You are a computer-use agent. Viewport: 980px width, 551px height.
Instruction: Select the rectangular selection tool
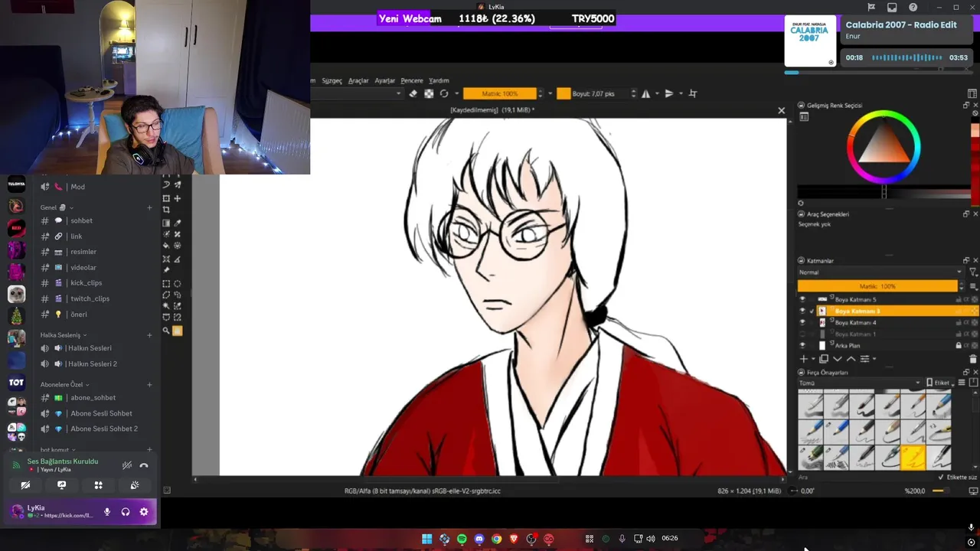[x=166, y=284]
